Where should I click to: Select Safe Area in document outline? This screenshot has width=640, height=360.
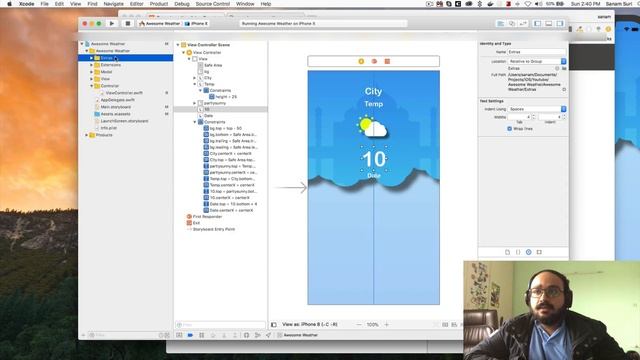pos(213,65)
